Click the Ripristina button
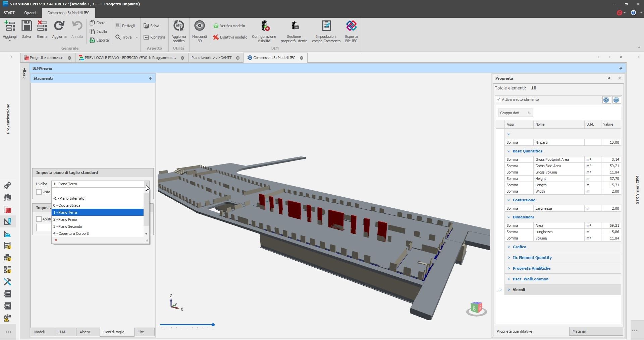Image resolution: width=644 pixels, height=340 pixels. coord(154,37)
